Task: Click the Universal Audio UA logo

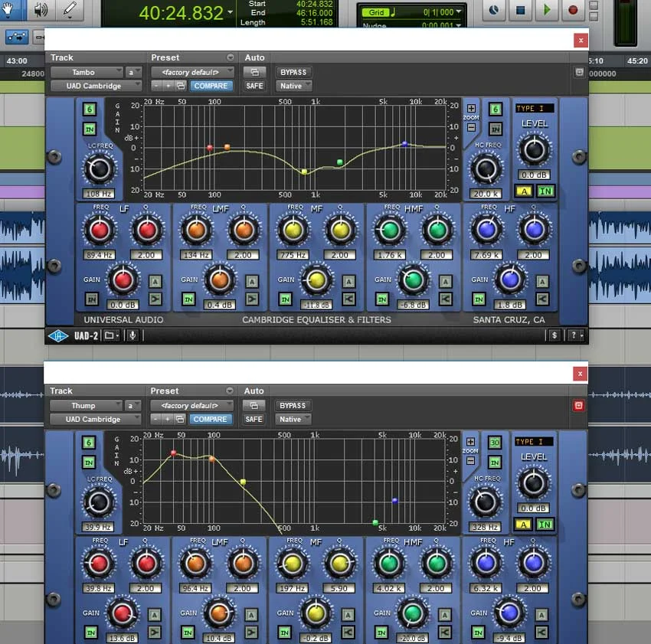Action: pyautogui.click(x=58, y=335)
